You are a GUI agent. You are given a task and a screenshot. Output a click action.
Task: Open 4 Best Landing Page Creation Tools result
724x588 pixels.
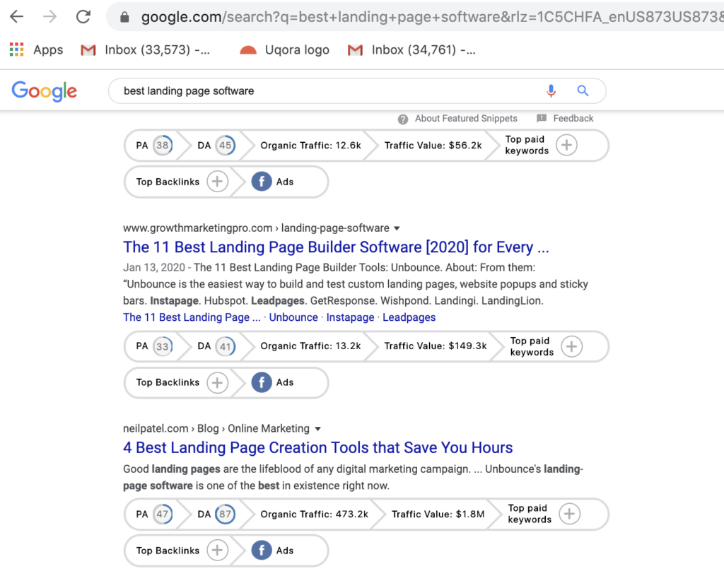click(x=317, y=447)
